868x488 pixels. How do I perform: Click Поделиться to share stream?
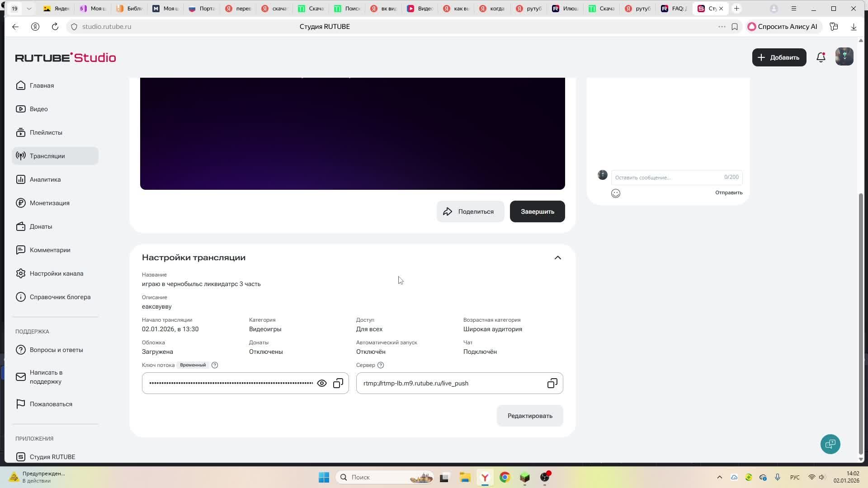point(470,211)
